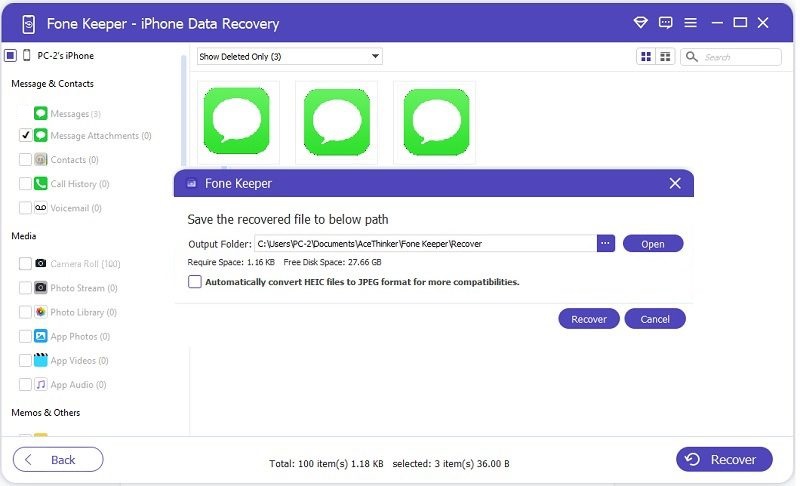Click the Wi-Fi diamond icon in title bar
The image size is (800, 486).
641,23
